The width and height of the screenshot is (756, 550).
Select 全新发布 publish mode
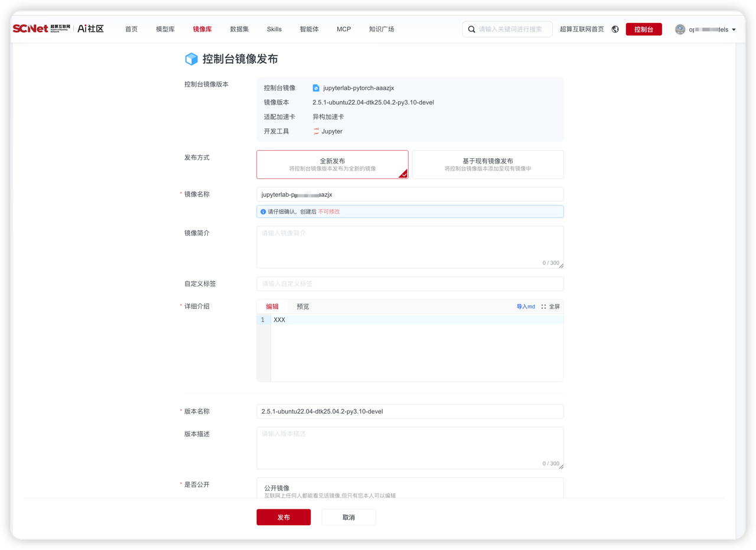pos(333,164)
